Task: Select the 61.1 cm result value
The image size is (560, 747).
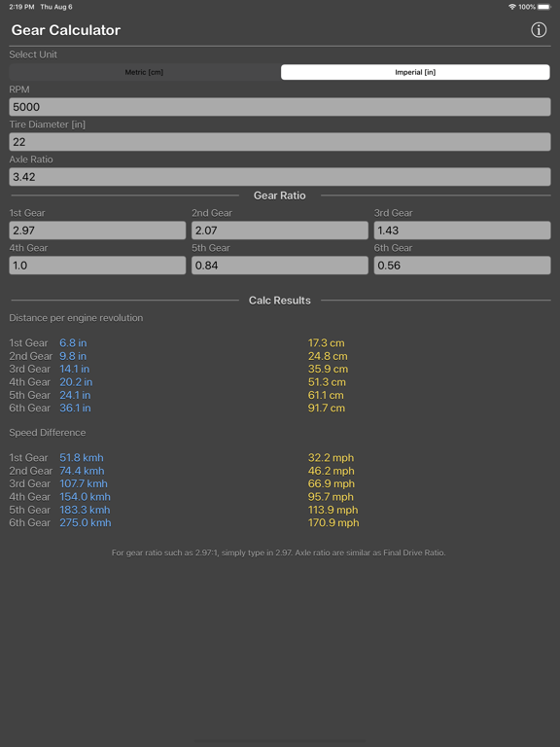Action: coord(326,395)
